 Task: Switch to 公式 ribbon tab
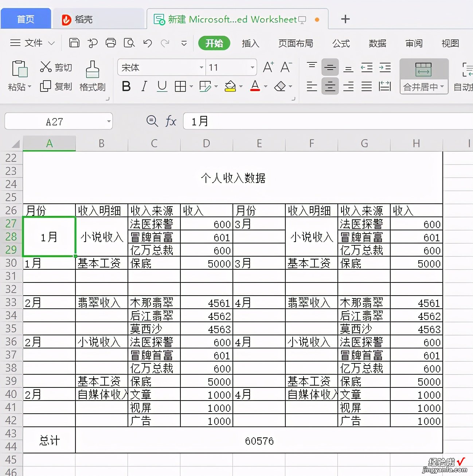tap(341, 43)
